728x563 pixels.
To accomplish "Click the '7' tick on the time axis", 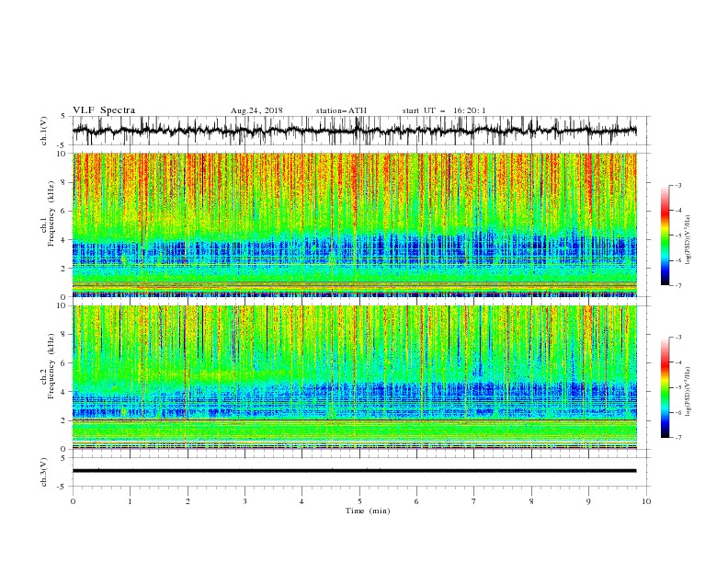I will (474, 501).
